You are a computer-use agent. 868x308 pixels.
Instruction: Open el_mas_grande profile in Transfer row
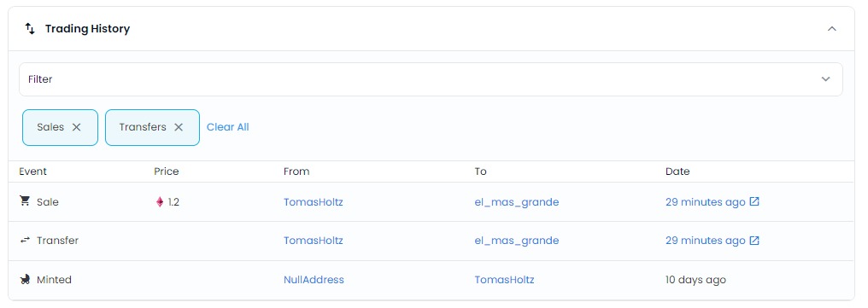point(517,241)
